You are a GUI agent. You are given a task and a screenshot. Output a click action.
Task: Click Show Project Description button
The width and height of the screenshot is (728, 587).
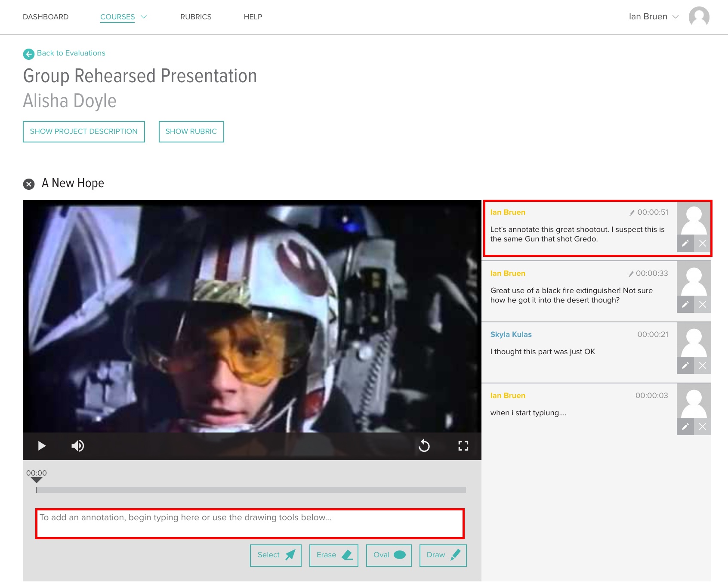coord(84,132)
